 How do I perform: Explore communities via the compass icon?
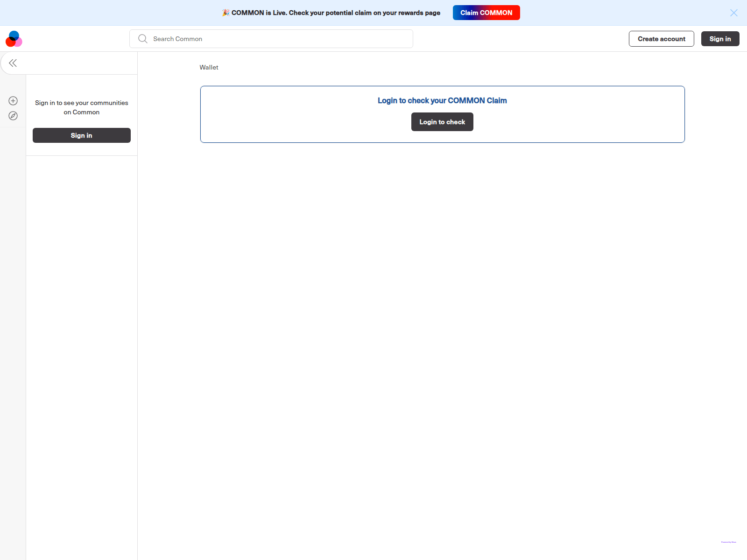pyautogui.click(x=13, y=115)
